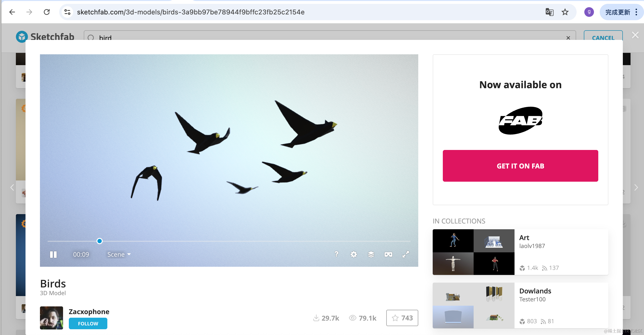This screenshot has width=644, height=335.
Task: Go back to previous browser page
Action: (12, 12)
